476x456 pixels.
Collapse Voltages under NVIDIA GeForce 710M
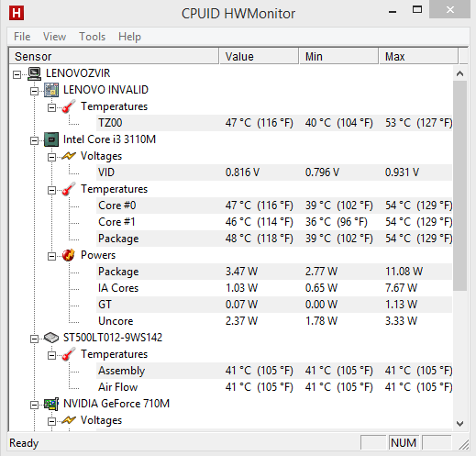[x=51, y=421]
